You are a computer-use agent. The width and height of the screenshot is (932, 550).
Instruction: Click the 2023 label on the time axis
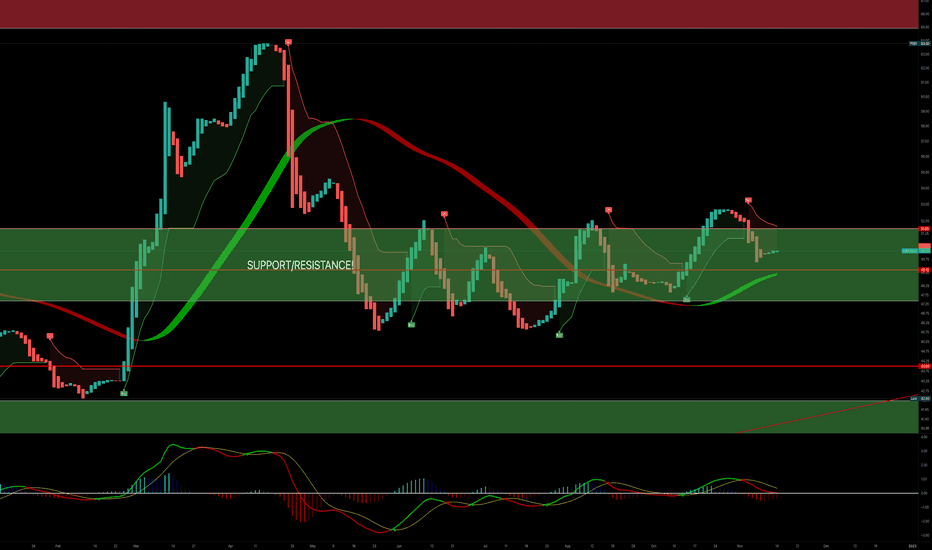click(914, 545)
